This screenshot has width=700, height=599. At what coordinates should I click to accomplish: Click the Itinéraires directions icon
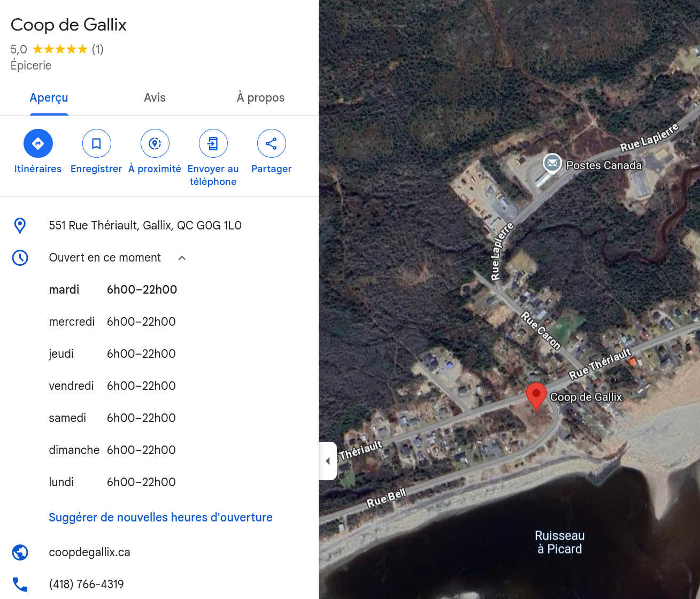tap(38, 143)
